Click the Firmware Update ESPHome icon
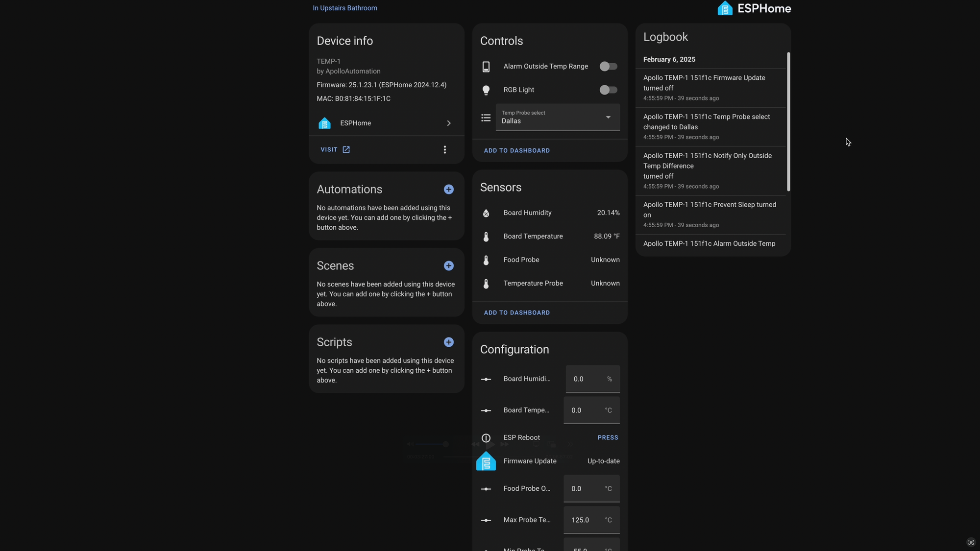This screenshot has height=551, width=980. 486,461
